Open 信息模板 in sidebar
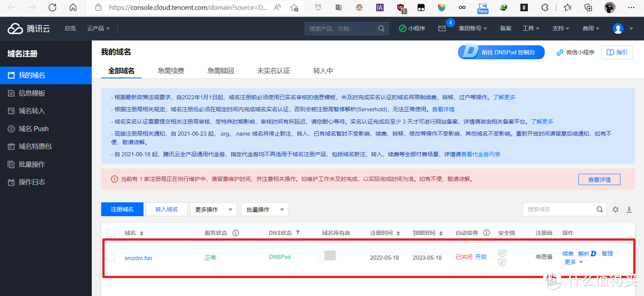The height and width of the screenshot is (296, 644). (45, 93)
